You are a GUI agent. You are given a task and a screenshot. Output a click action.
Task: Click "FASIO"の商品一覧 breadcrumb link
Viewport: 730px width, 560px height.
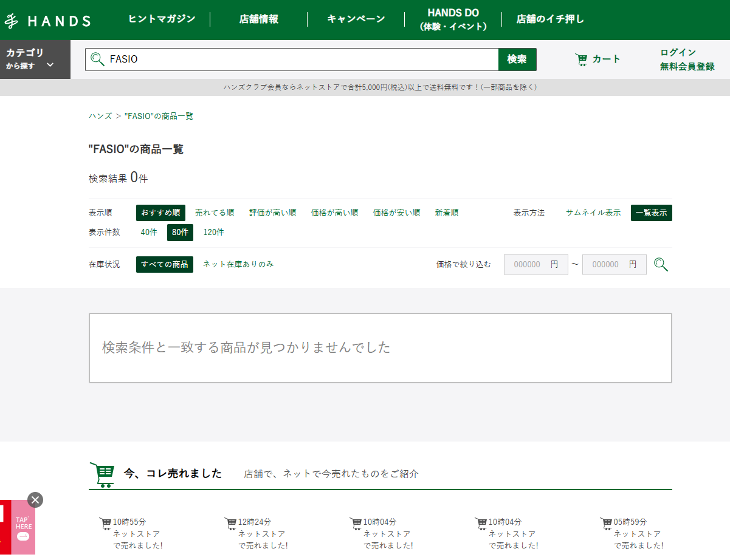159,116
